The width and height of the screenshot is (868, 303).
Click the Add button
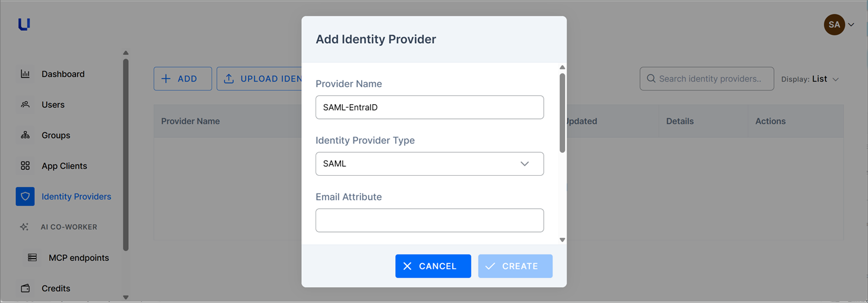click(183, 79)
